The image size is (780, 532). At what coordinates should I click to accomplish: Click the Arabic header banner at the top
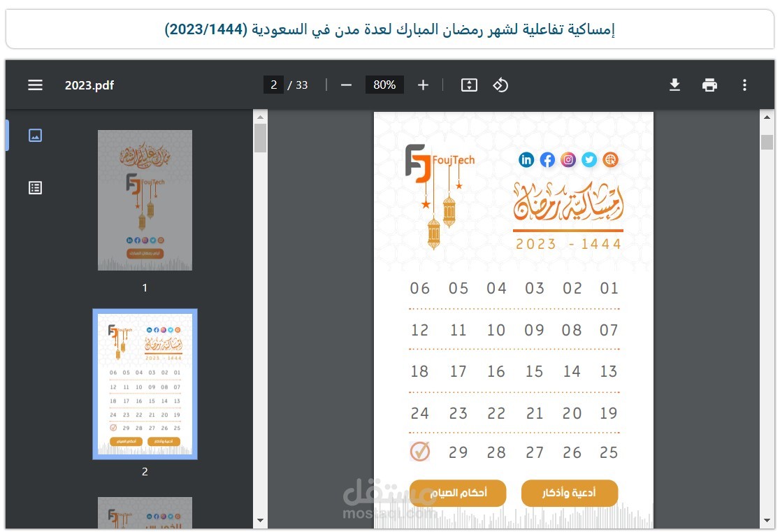(x=390, y=28)
